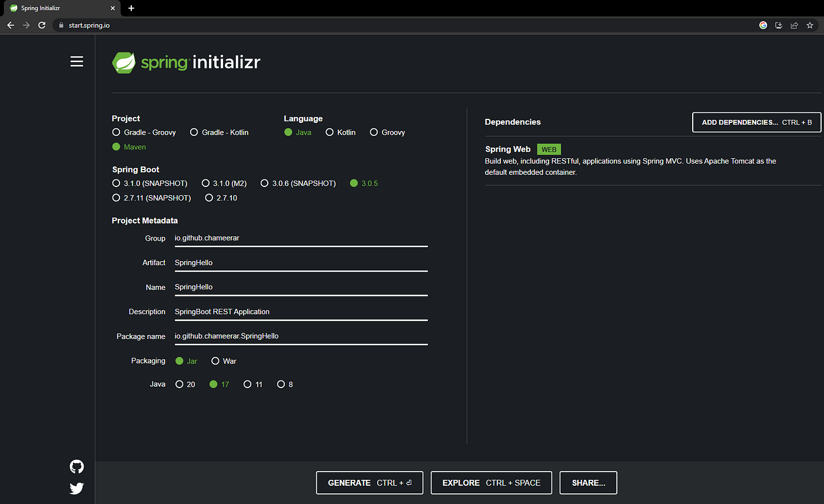Close the Spring Initializr tab
Image resolution: width=824 pixels, height=504 pixels.
coord(112,8)
